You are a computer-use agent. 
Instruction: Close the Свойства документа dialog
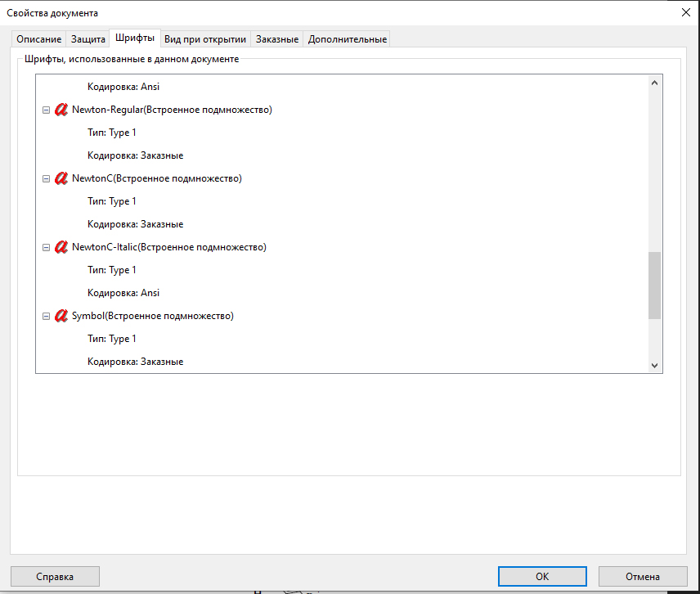click(686, 12)
